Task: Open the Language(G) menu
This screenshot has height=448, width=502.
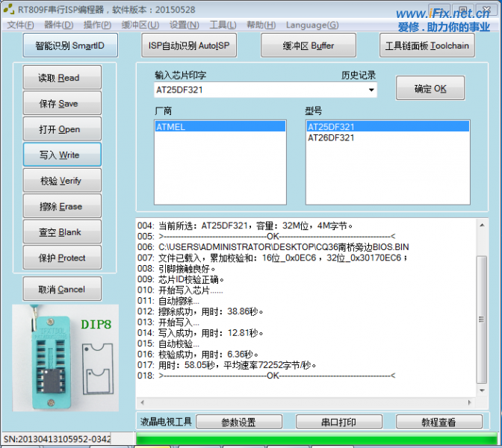Action: pos(312,25)
